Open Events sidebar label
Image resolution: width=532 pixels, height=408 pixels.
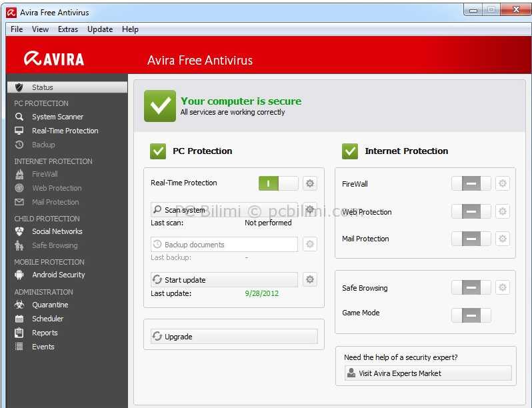(x=43, y=347)
